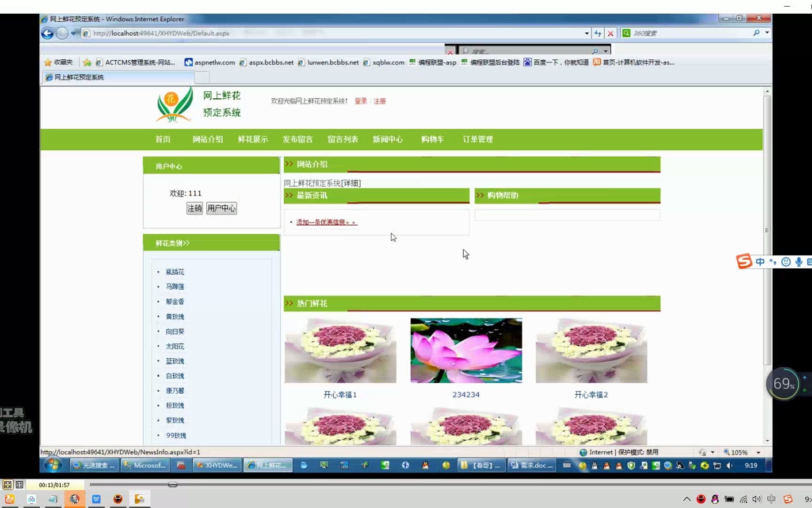Open 发布留言 in the navigation bar

pos(297,139)
